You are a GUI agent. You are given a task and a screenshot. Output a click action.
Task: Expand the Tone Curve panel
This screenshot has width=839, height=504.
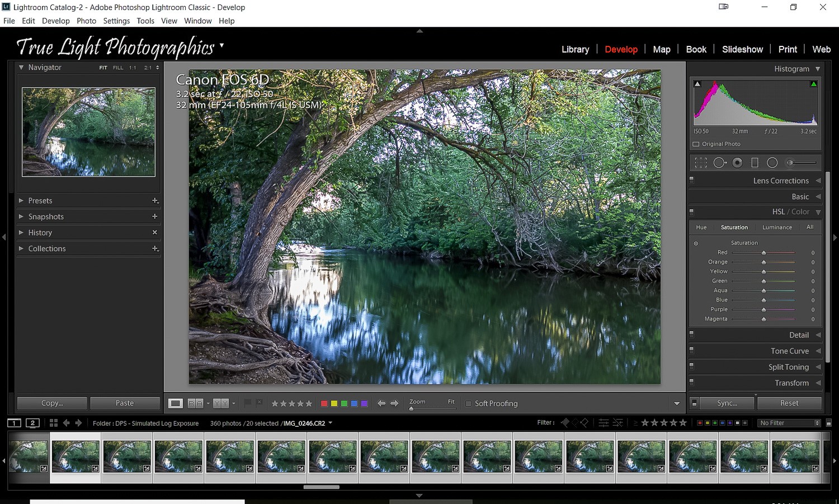tap(790, 351)
